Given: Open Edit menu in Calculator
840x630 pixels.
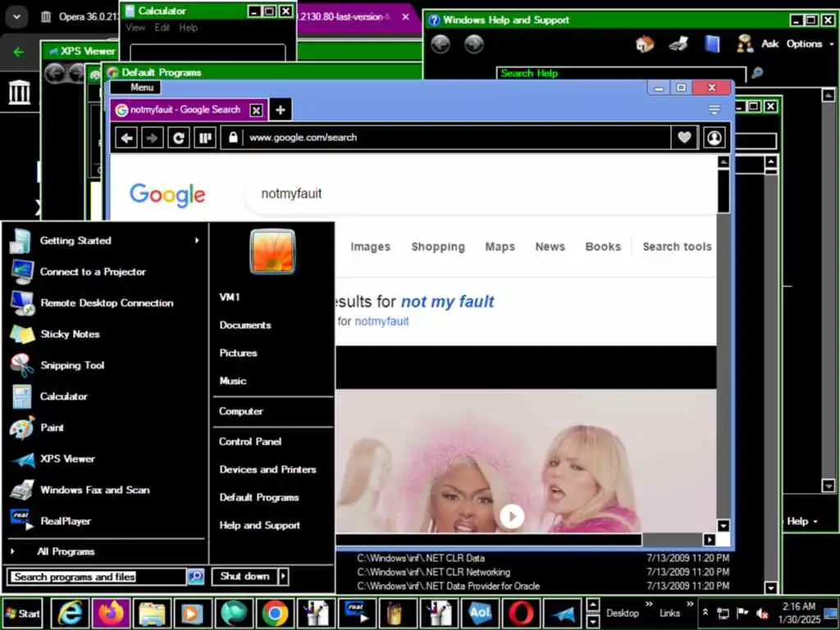Looking at the screenshot, I should 162,28.
